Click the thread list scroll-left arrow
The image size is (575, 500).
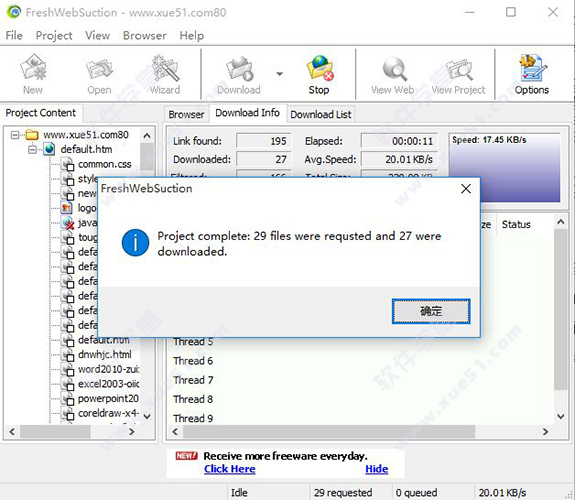[175, 432]
